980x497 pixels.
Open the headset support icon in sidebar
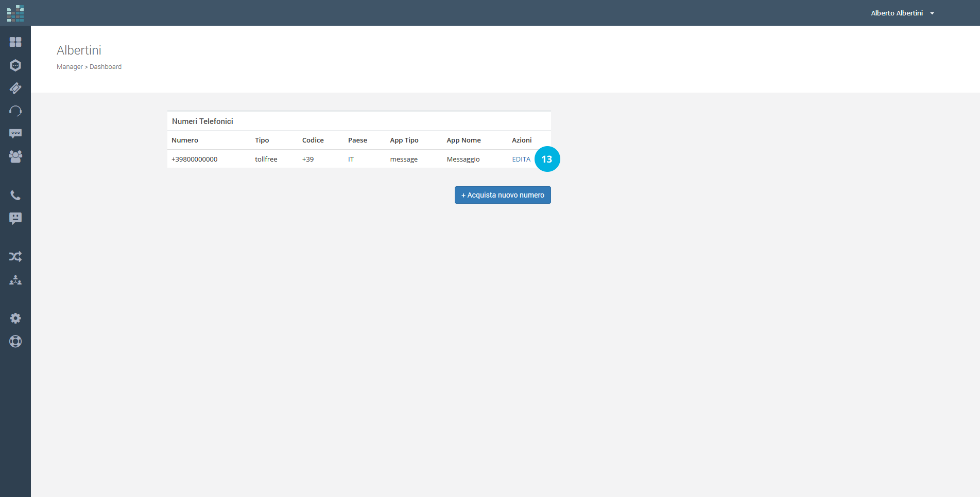[15, 111]
